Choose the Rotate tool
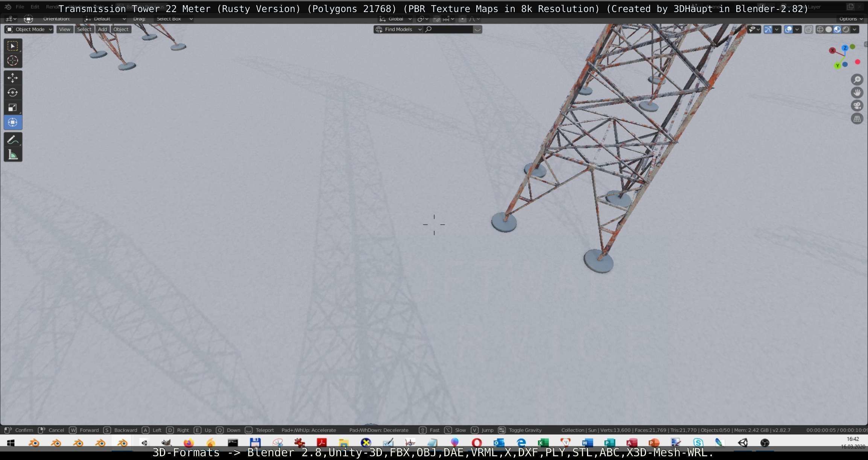This screenshot has height=460, width=868. (13, 93)
